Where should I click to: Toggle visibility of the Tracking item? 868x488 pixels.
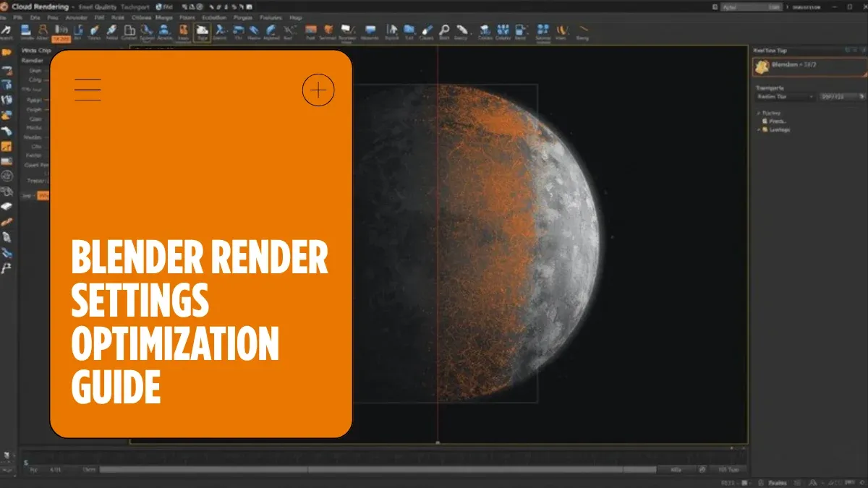[x=759, y=114]
